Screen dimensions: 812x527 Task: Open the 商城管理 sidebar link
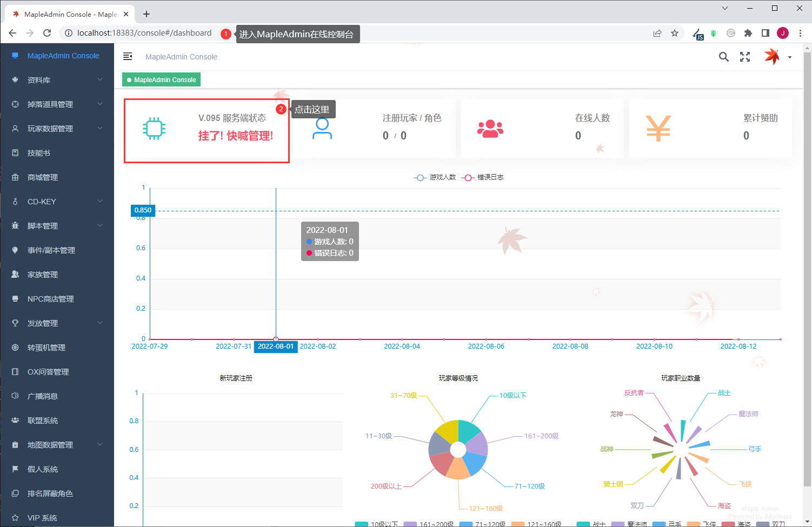(57, 177)
